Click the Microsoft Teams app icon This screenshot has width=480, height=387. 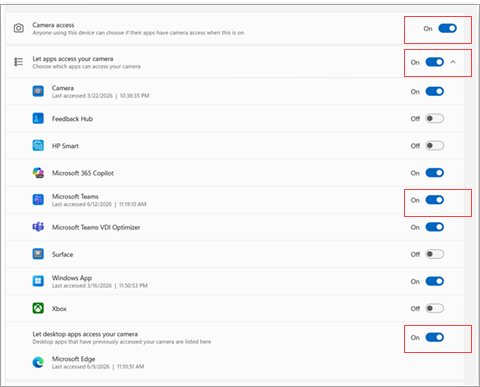pyautogui.click(x=38, y=200)
